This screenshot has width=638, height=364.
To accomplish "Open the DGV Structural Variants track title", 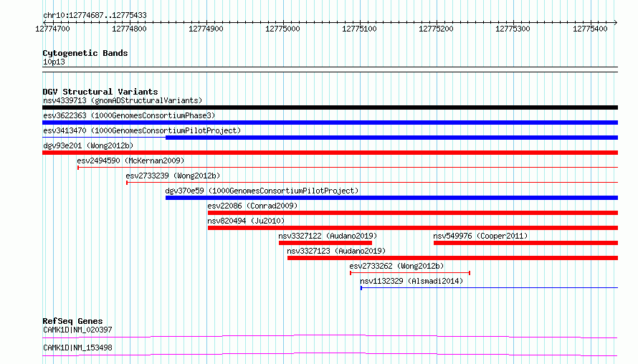I will point(100,92).
